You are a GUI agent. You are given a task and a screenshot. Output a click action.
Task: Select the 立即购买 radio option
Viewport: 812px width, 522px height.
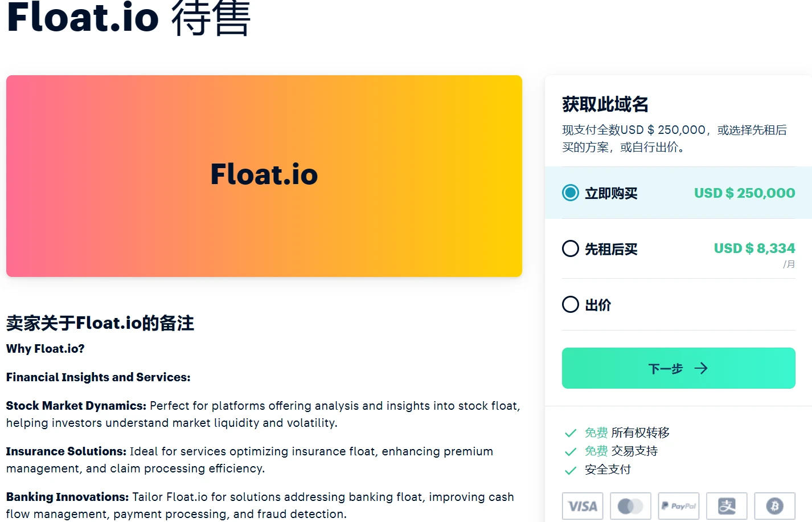coord(571,193)
